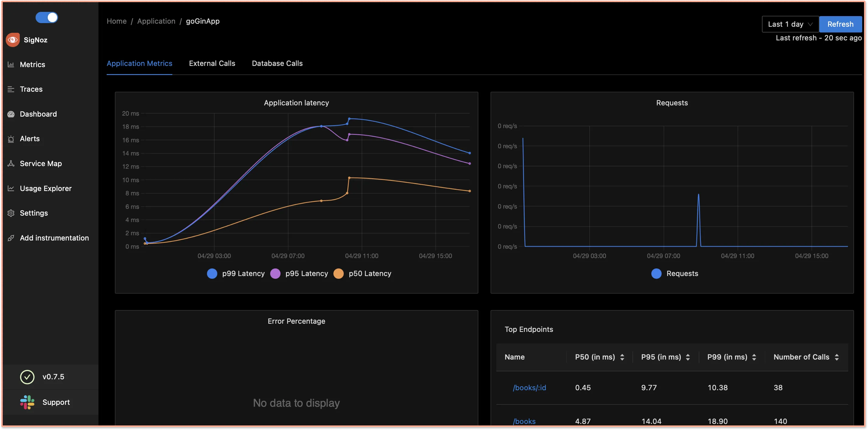The width and height of the screenshot is (868, 430).
Task: Click Last refresh timestamp text
Action: (x=818, y=38)
